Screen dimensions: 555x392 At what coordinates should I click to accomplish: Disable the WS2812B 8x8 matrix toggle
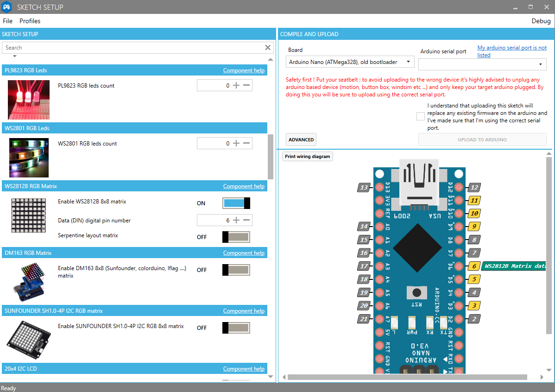click(x=236, y=203)
